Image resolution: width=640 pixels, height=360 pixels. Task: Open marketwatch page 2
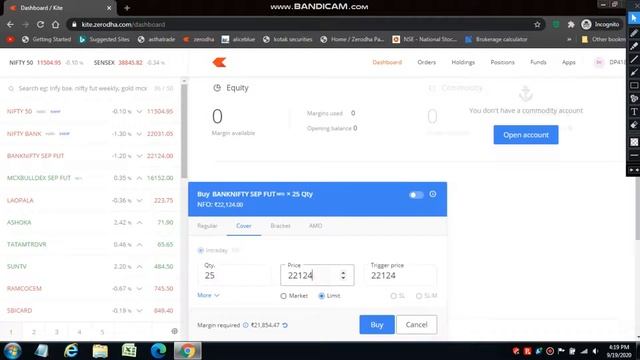(x=34, y=332)
